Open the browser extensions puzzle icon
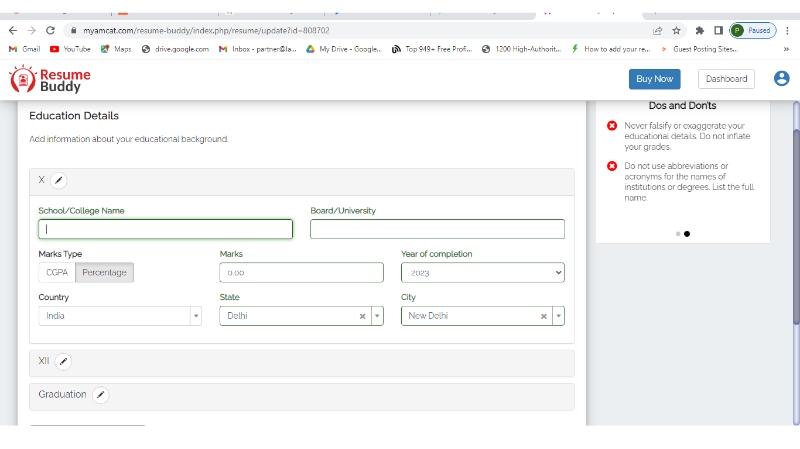Image resolution: width=800 pixels, height=449 pixels. [x=699, y=30]
